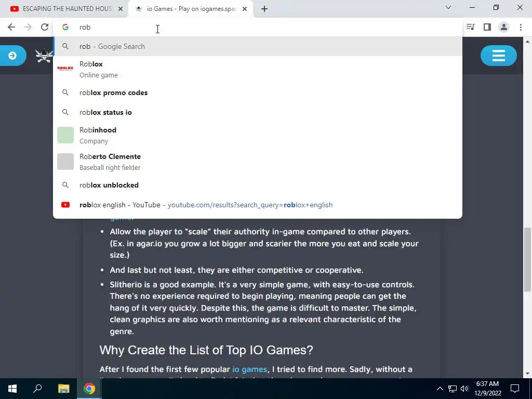Open 'roblox english - YouTube' suggestion
The width and height of the screenshot is (532, 399).
(x=258, y=205)
